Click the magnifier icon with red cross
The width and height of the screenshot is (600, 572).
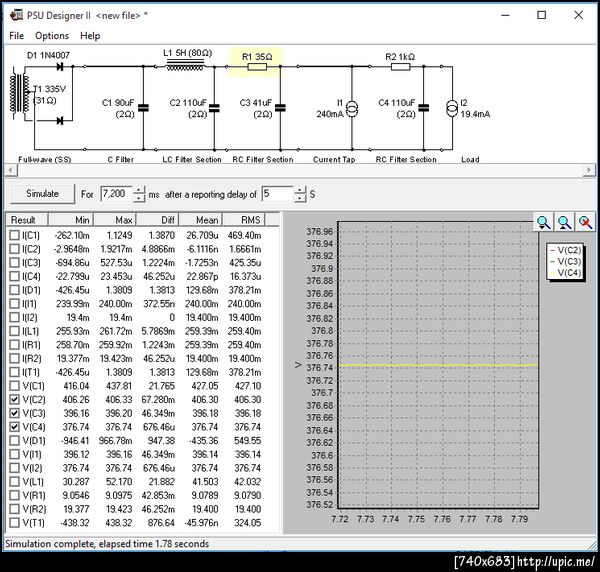click(585, 223)
